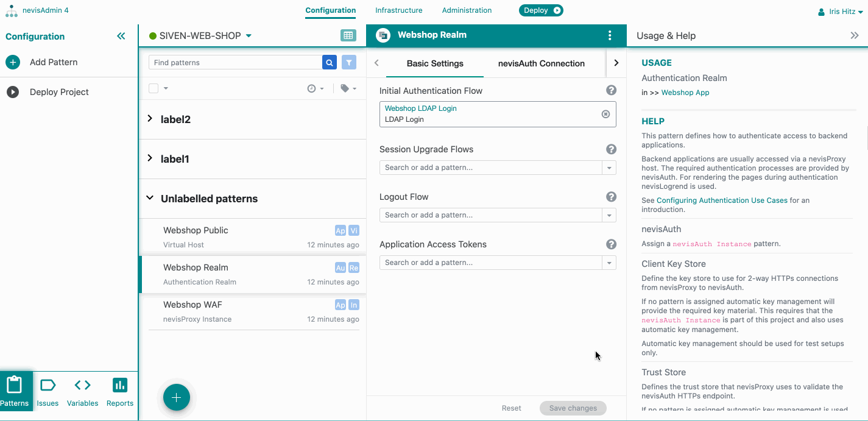Screen dimensions: 868x421
Task: Click the Find patterns search field
Action: pos(235,62)
